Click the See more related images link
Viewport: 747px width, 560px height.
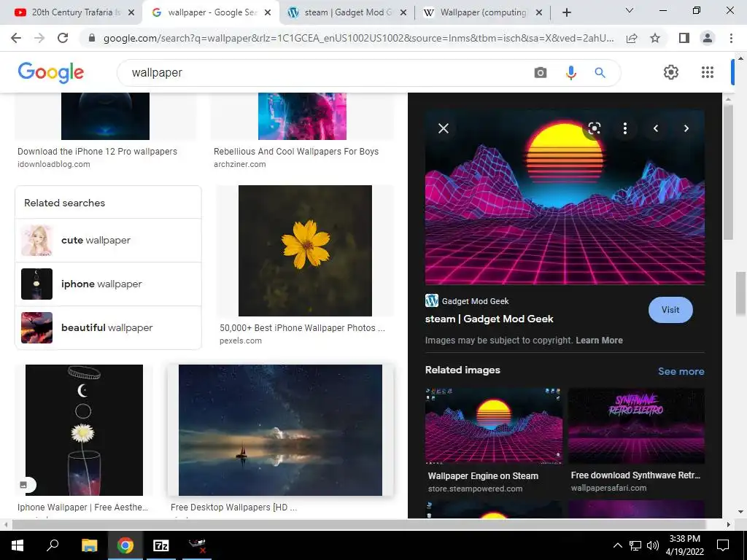tap(681, 371)
